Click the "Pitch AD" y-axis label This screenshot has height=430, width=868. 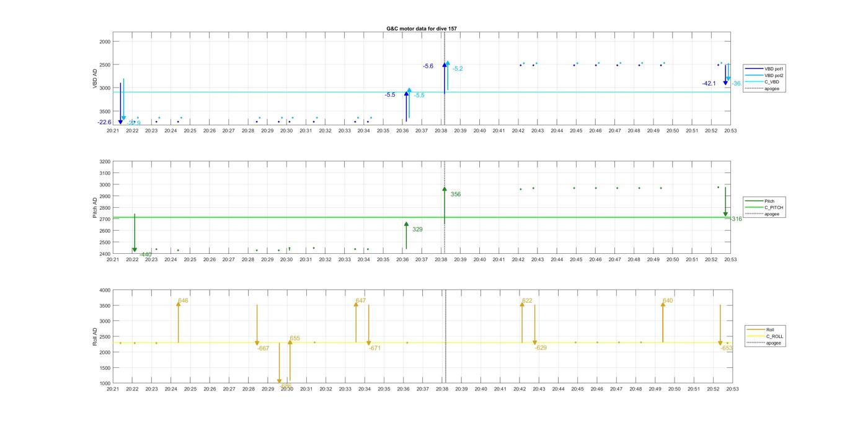tap(95, 208)
